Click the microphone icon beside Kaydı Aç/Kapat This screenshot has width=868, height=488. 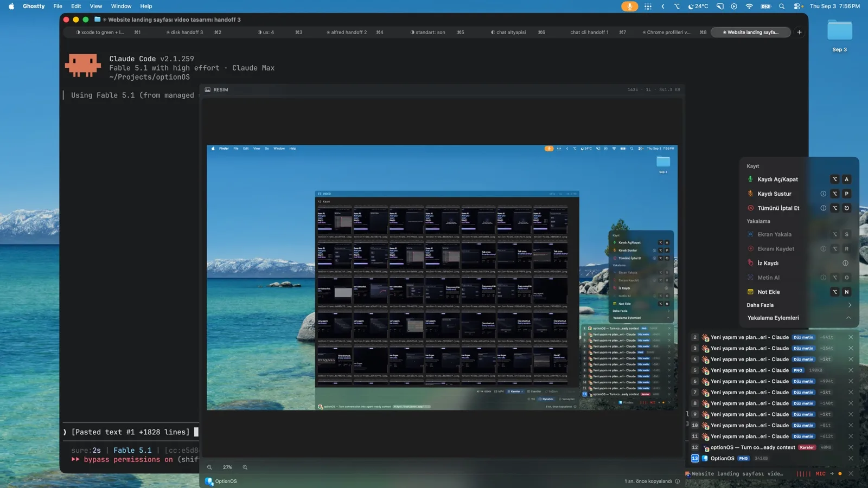750,179
